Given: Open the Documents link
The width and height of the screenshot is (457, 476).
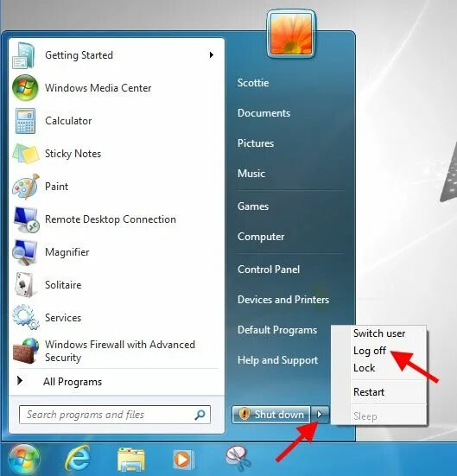Looking at the screenshot, I should tap(263, 113).
